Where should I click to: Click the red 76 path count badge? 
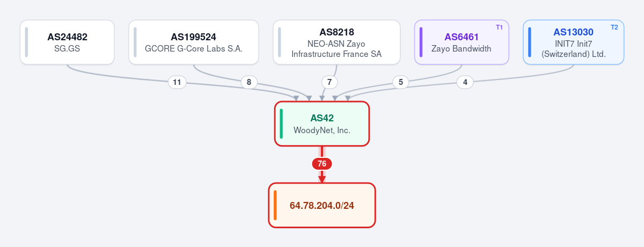(322, 164)
